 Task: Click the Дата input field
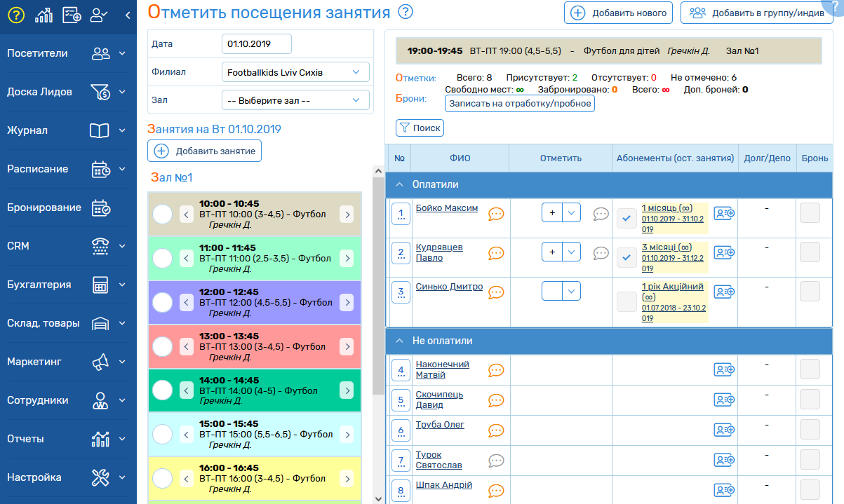[x=256, y=43]
